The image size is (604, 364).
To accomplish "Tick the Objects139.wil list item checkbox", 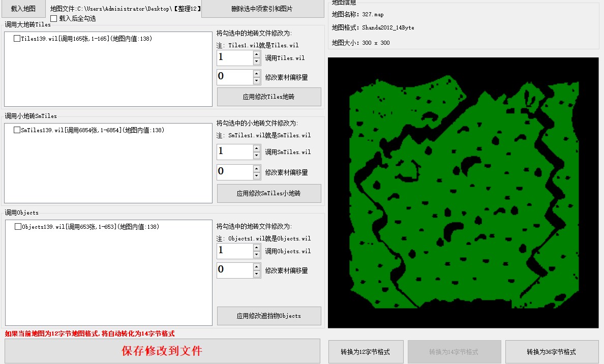I will pyautogui.click(x=18, y=227).
